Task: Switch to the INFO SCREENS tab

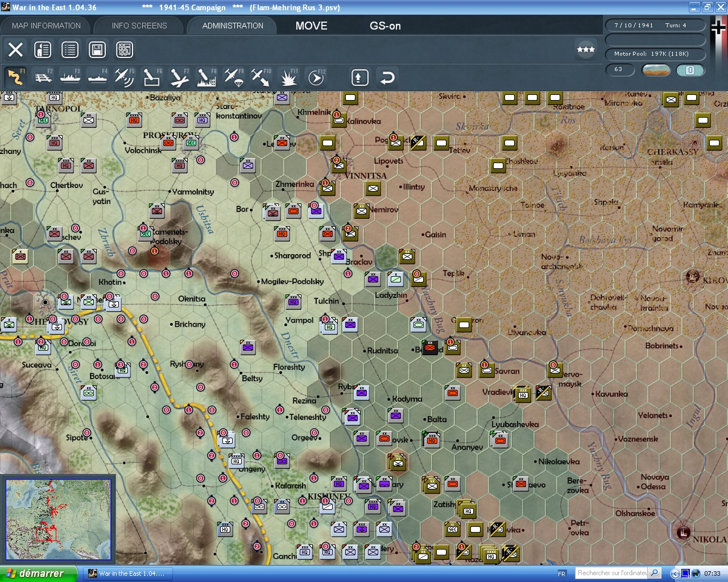Action: (139, 26)
